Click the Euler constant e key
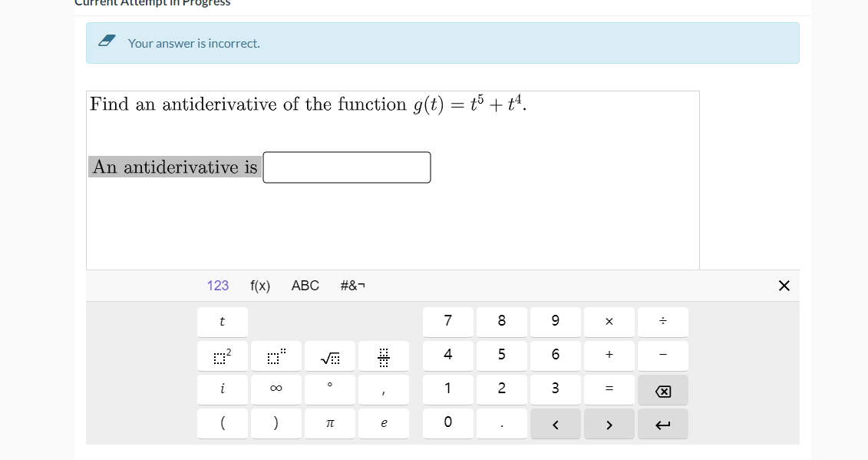This screenshot has width=868, height=460. (x=384, y=423)
